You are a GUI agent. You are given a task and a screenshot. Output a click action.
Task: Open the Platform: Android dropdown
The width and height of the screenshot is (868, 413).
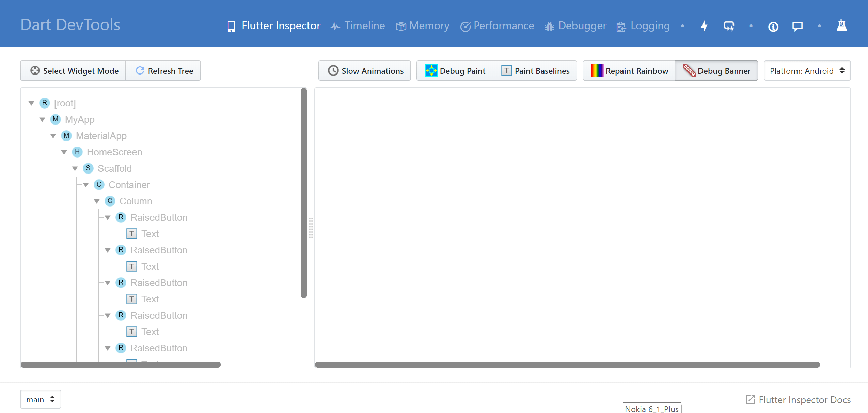tap(807, 70)
